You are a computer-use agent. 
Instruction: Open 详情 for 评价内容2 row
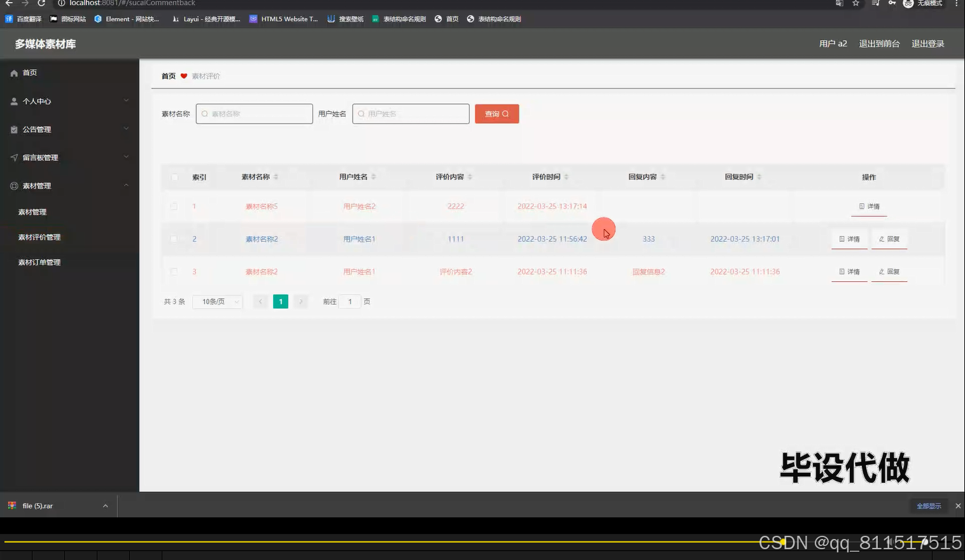click(x=849, y=272)
